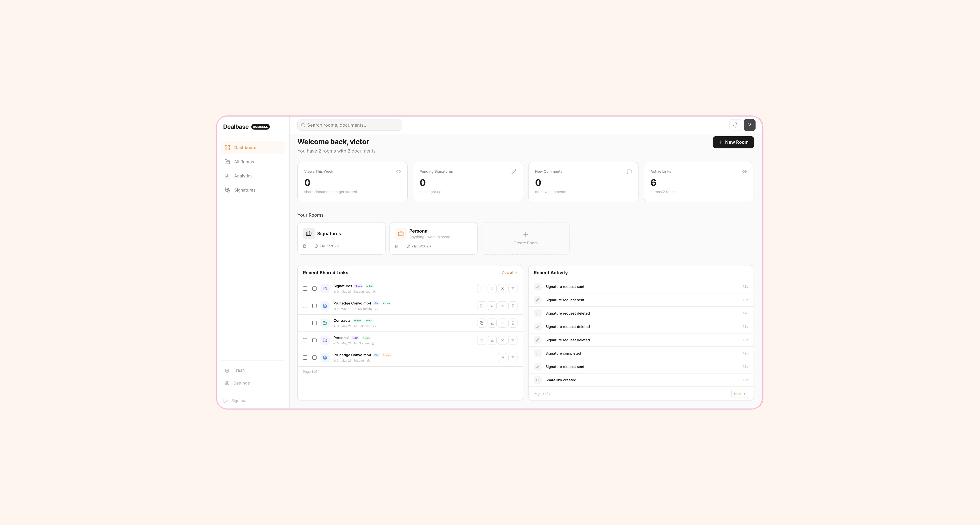Screen dimensions: 980x525
Task: Tick the leftmost checkbox in expired Prunedge Convo.mp4 row
Action: click(x=305, y=358)
